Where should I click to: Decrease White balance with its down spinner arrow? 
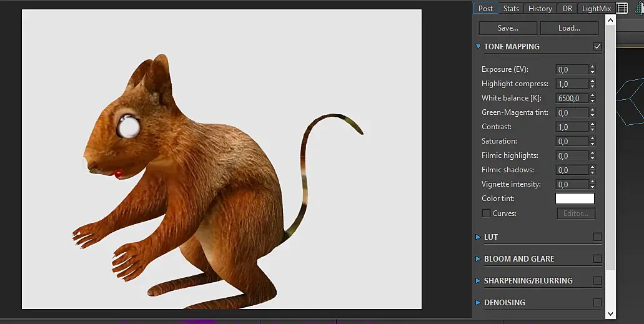pyautogui.click(x=592, y=101)
